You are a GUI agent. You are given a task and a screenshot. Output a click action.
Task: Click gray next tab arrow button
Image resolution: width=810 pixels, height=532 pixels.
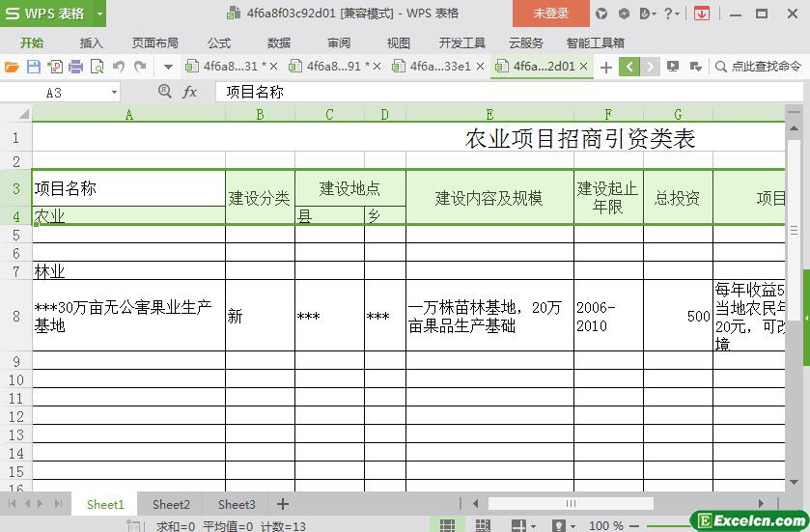click(650, 67)
